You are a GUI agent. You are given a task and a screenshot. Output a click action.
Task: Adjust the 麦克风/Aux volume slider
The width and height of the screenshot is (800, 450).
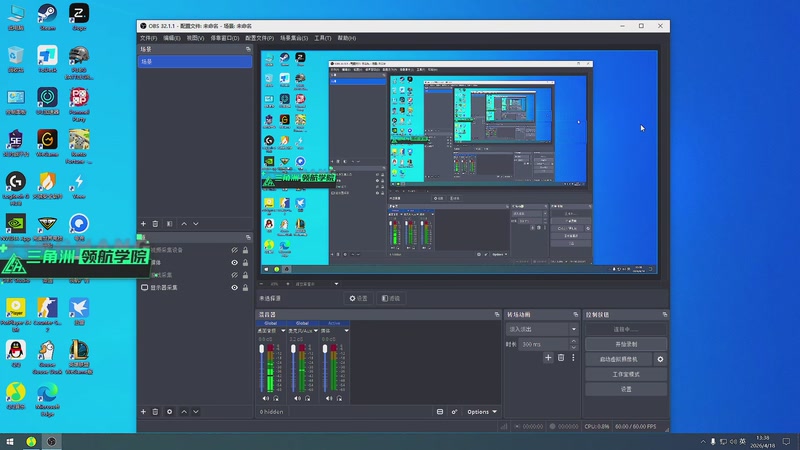click(x=293, y=367)
